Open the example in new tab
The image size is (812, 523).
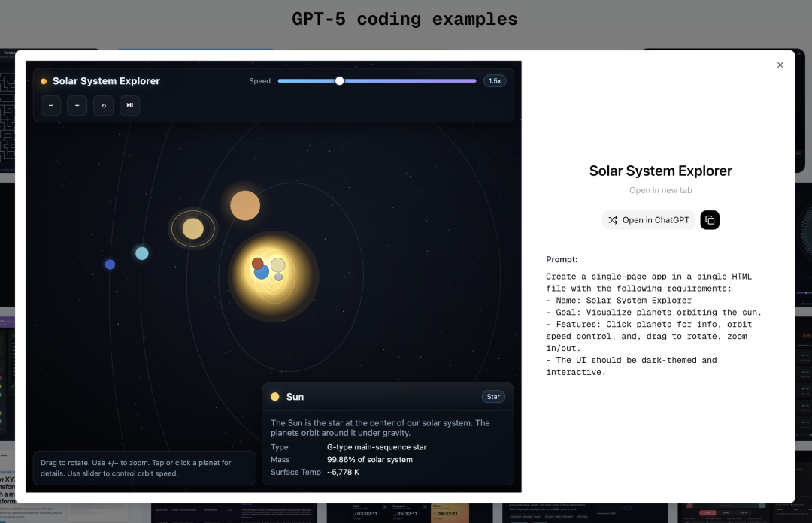(660, 190)
